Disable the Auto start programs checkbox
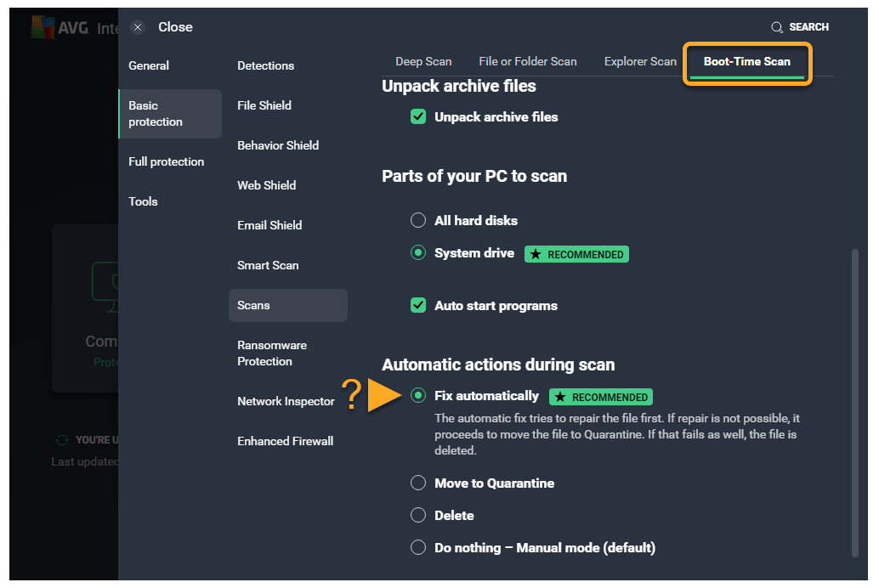 click(x=418, y=306)
